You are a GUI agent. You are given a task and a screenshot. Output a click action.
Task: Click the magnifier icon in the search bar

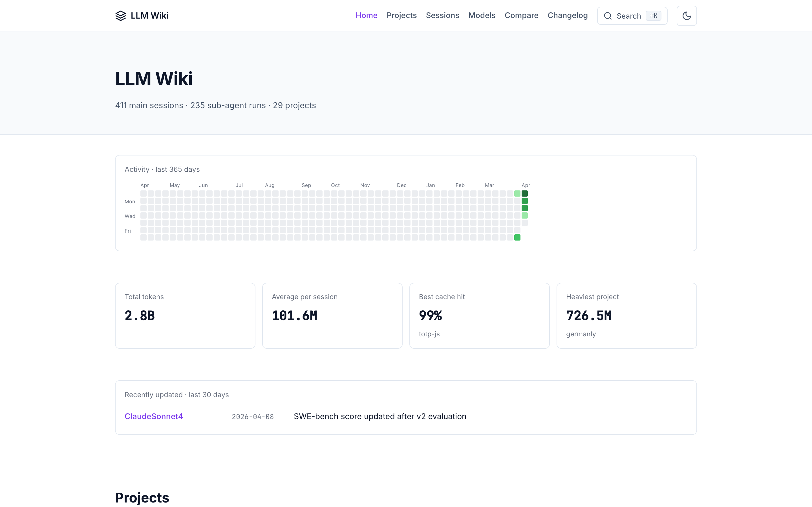click(x=608, y=16)
